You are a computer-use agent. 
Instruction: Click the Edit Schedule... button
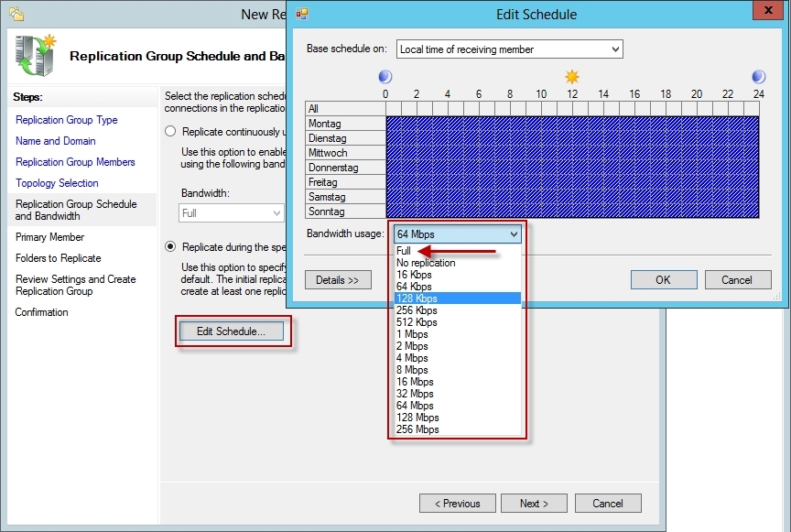pyautogui.click(x=231, y=331)
